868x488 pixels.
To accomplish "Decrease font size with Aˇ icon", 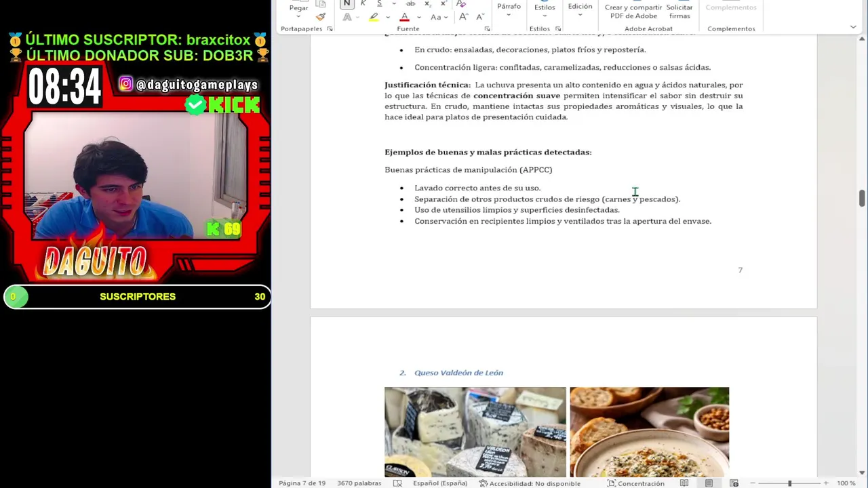I will (x=479, y=17).
